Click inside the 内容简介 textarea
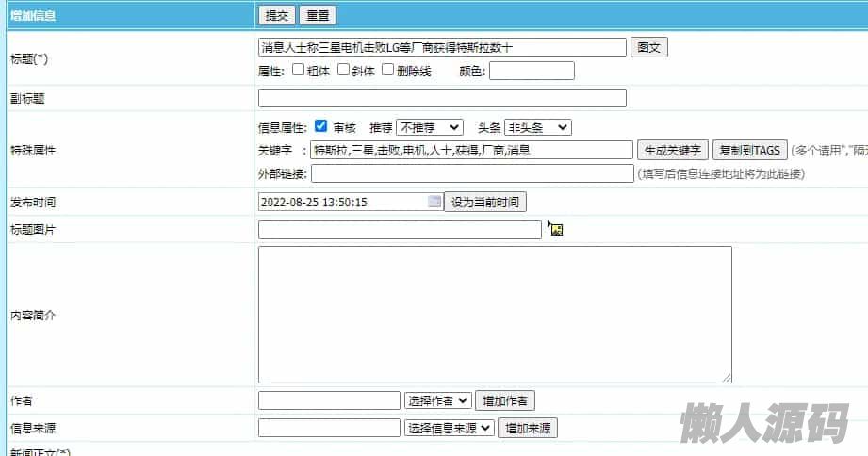 pos(495,315)
